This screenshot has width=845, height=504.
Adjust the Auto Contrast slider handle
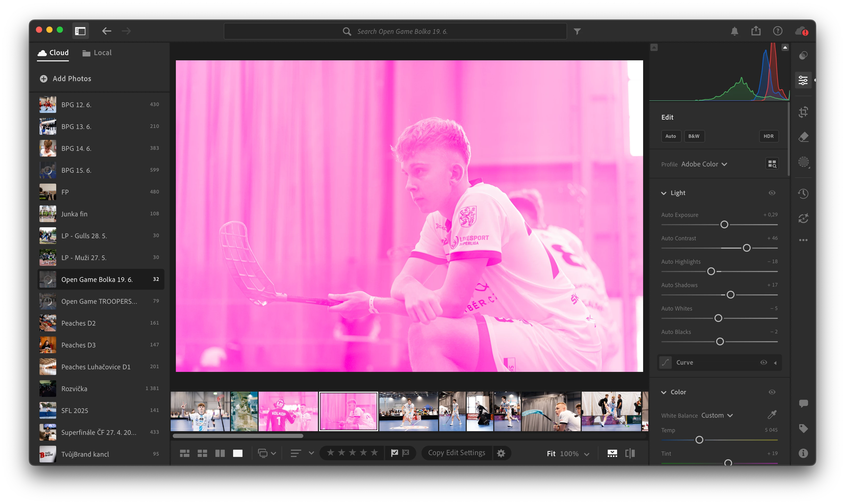pos(746,248)
